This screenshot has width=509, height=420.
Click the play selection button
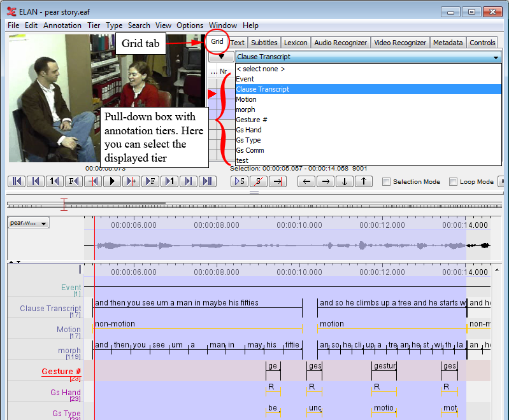pyautogui.click(x=240, y=181)
